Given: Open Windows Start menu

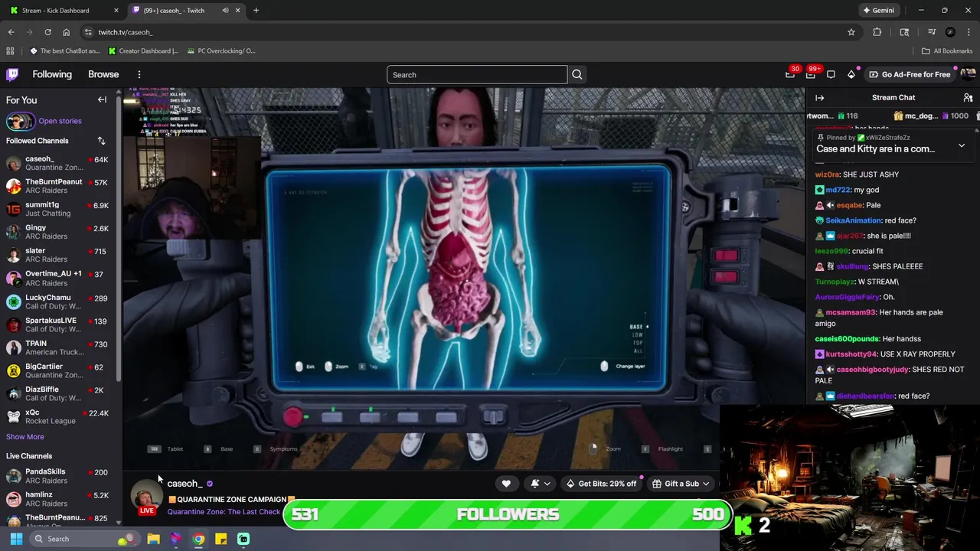Looking at the screenshot, I should pos(16,539).
